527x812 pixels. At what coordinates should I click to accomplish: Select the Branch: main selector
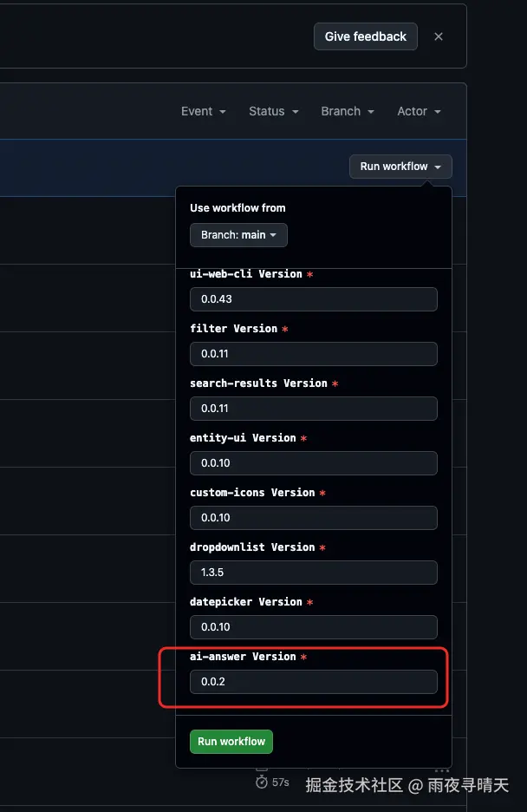tap(238, 235)
